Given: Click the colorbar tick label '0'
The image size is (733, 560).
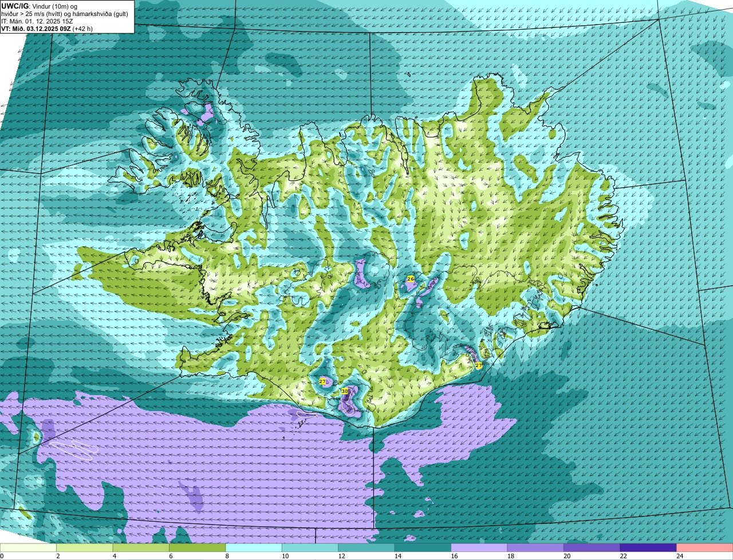Looking at the screenshot, I should click(2, 556).
